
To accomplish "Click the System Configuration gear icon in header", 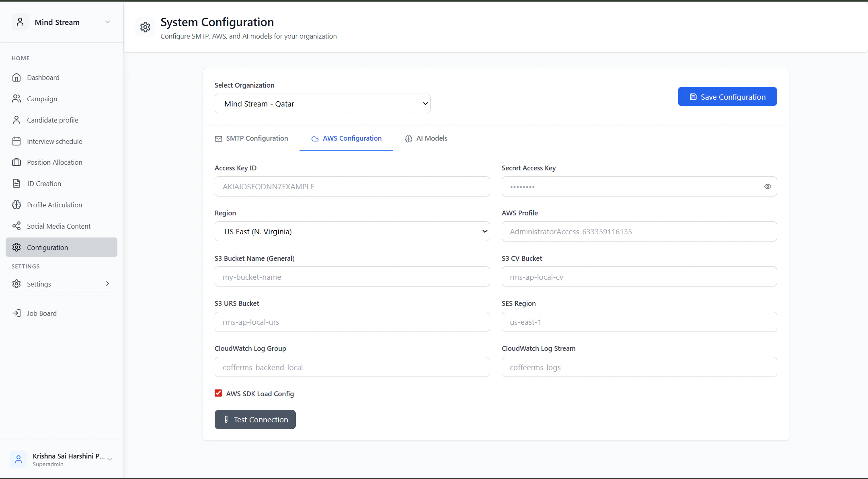I will pyautogui.click(x=145, y=27).
